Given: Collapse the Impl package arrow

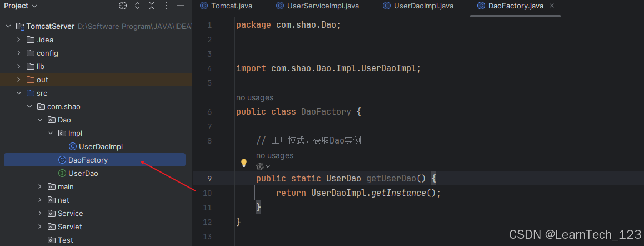Looking at the screenshot, I should click(x=51, y=133).
